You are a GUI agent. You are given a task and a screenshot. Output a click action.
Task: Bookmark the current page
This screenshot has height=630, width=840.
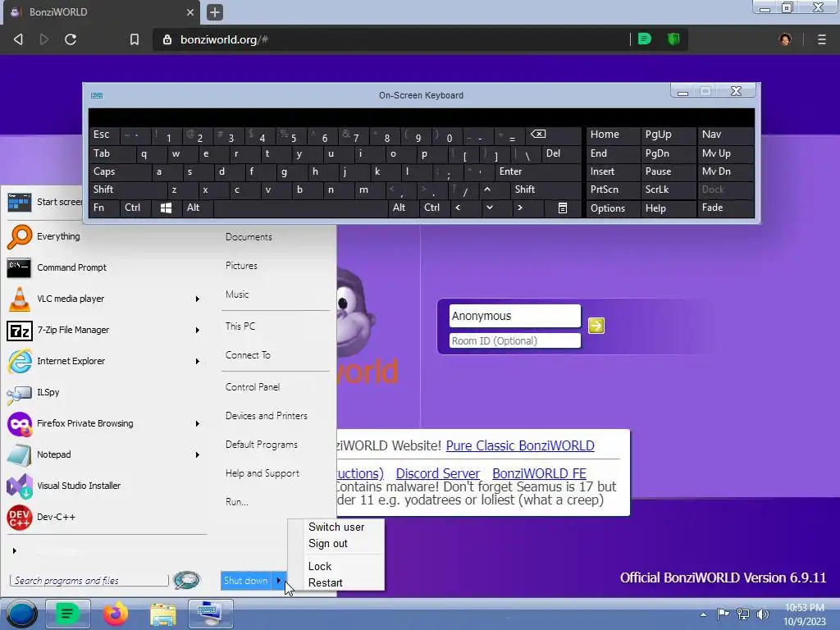click(x=135, y=39)
